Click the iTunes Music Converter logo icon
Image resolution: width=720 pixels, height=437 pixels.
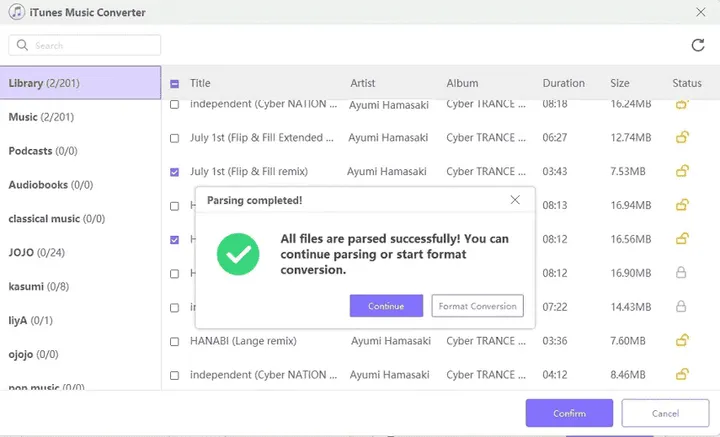pyautogui.click(x=17, y=12)
